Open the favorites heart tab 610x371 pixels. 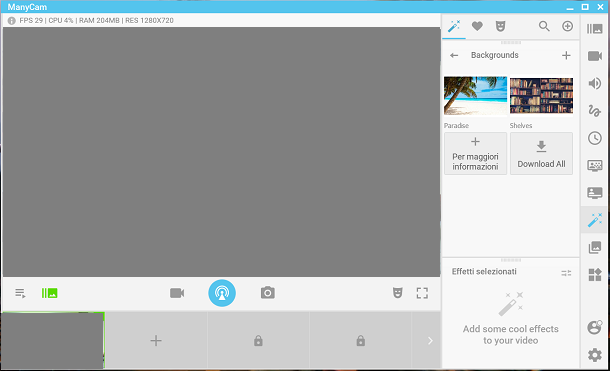(x=477, y=26)
